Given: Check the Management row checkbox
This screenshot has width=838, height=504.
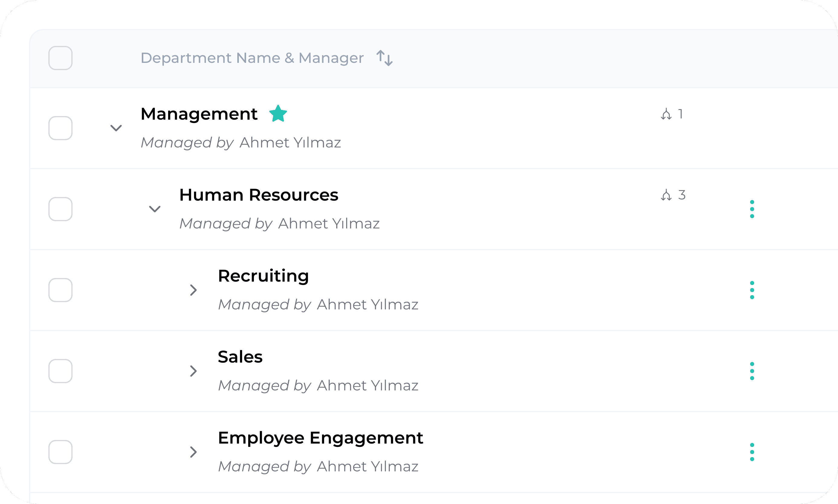Looking at the screenshot, I should click(x=60, y=128).
